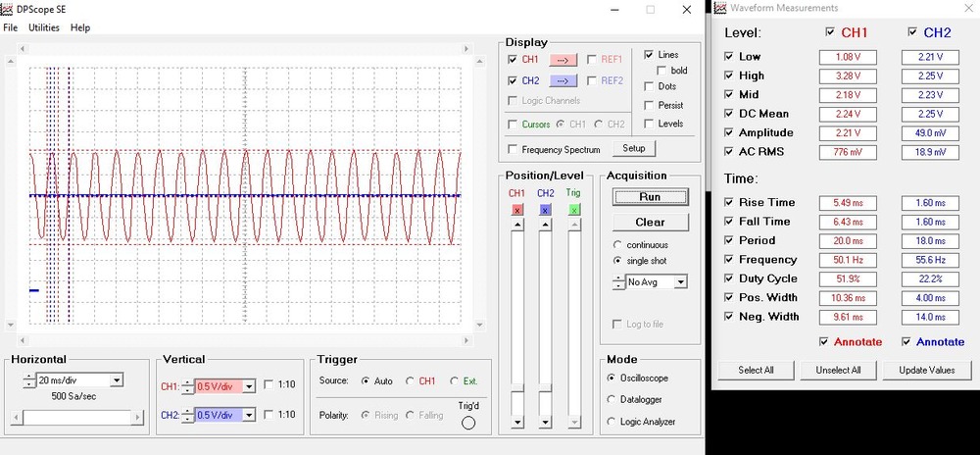Open the CH1 0.5 V/div dropdown
Screen dimensions: 980x455
pos(249,386)
